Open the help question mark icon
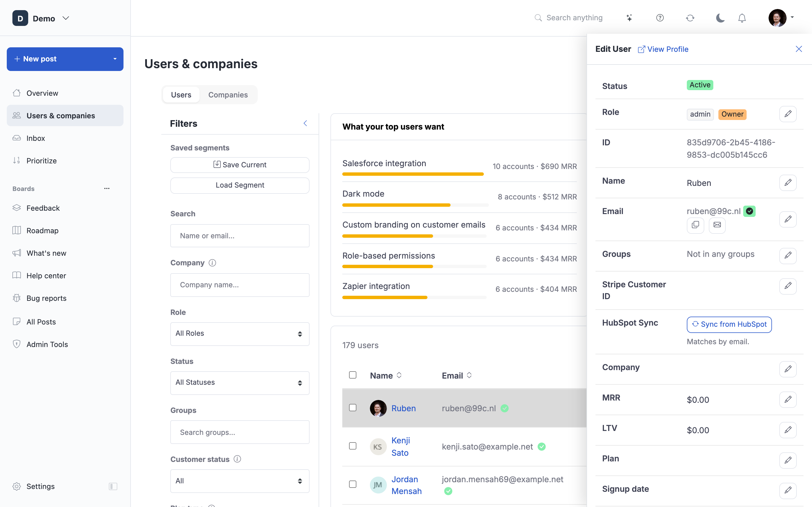812x507 pixels. (660, 18)
